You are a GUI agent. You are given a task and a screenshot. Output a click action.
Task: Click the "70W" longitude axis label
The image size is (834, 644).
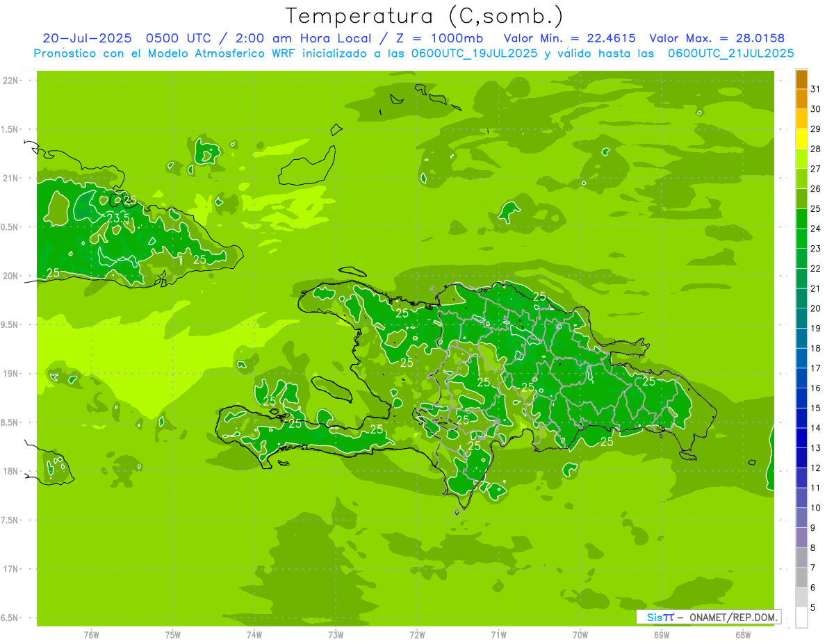pyautogui.click(x=580, y=635)
